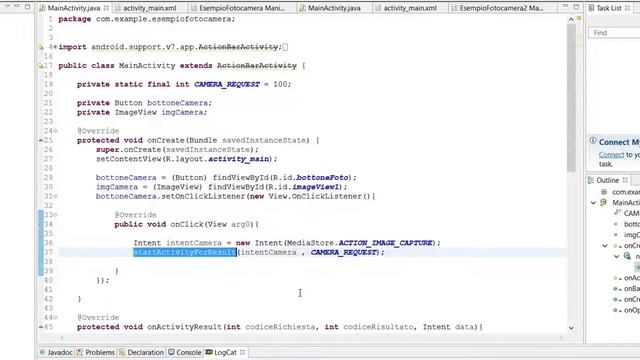Expand the folded imports on line 4
This screenshot has width=640, height=360.
[x=55, y=47]
